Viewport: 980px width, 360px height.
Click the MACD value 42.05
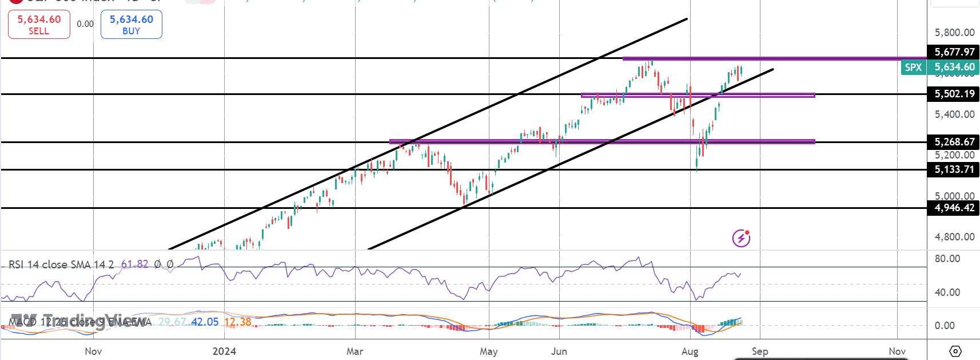click(x=205, y=322)
